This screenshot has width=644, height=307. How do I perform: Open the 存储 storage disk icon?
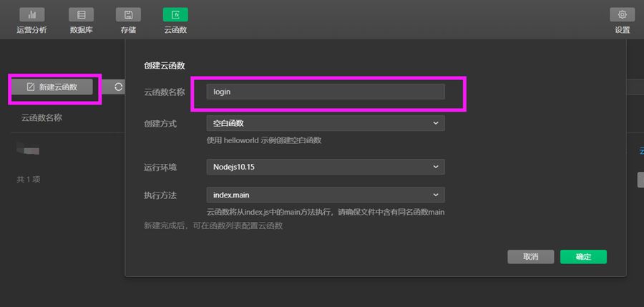[128, 14]
